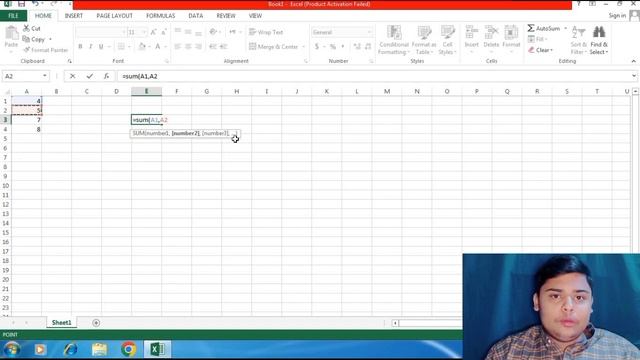Viewport: 640px width, 360px height.
Task: Click cell A4 containing 8
Action: pos(27,129)
